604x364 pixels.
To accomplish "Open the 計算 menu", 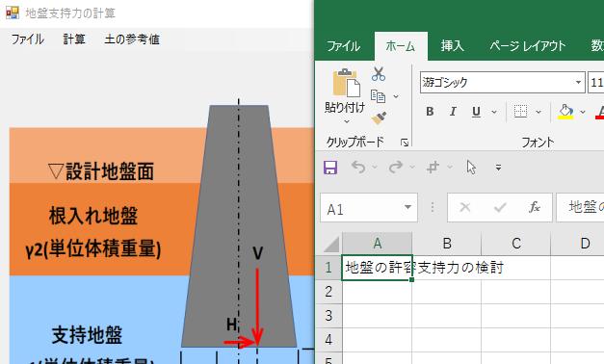I will (74, 39).
